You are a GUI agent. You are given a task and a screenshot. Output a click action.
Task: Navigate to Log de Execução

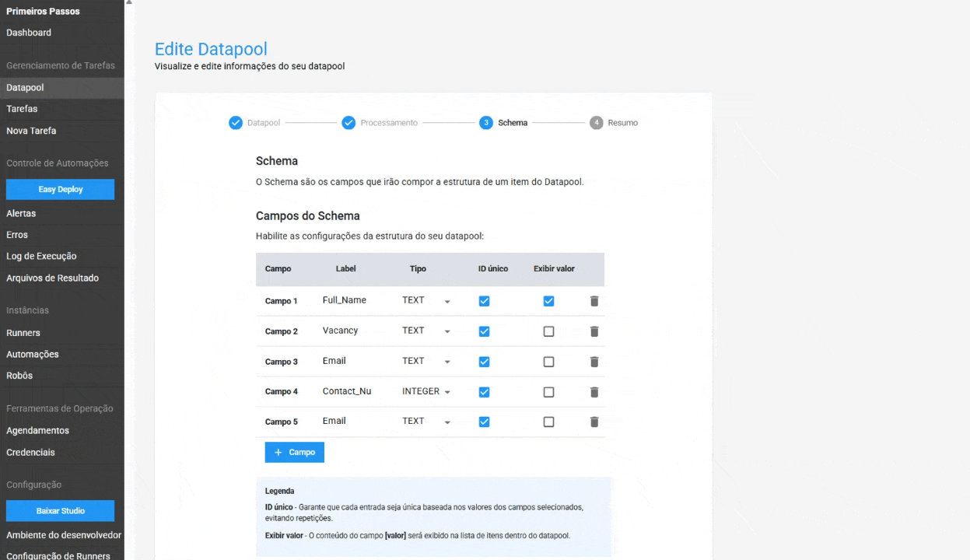[41, 256]
